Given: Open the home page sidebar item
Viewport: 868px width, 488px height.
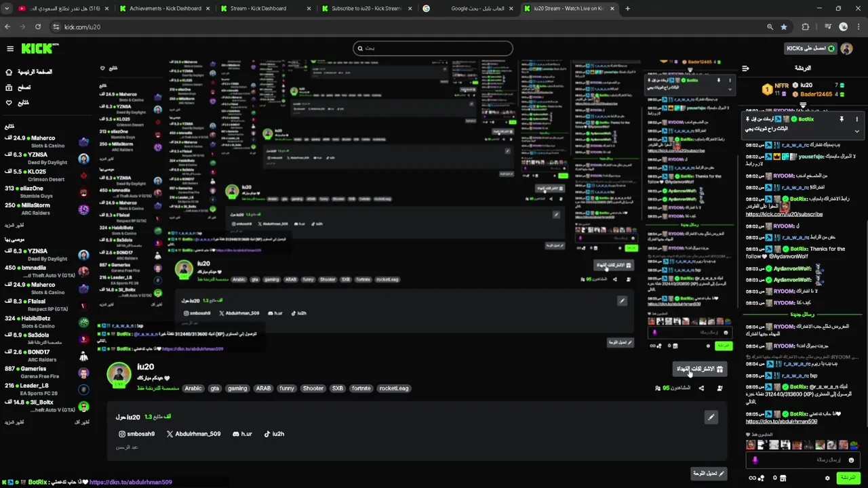Looking at the screenshot, I should pyautogui.click(x=28, y=72).
